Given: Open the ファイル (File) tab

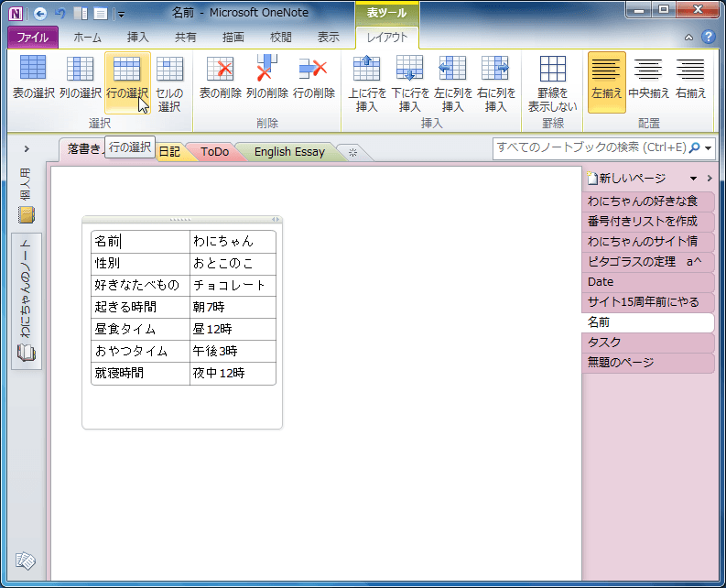Looking at the screenshot, I should point(33,38).
